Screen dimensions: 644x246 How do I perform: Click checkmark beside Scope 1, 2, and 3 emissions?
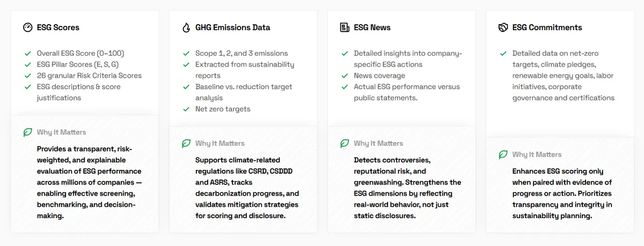click(x=186, y=54)
